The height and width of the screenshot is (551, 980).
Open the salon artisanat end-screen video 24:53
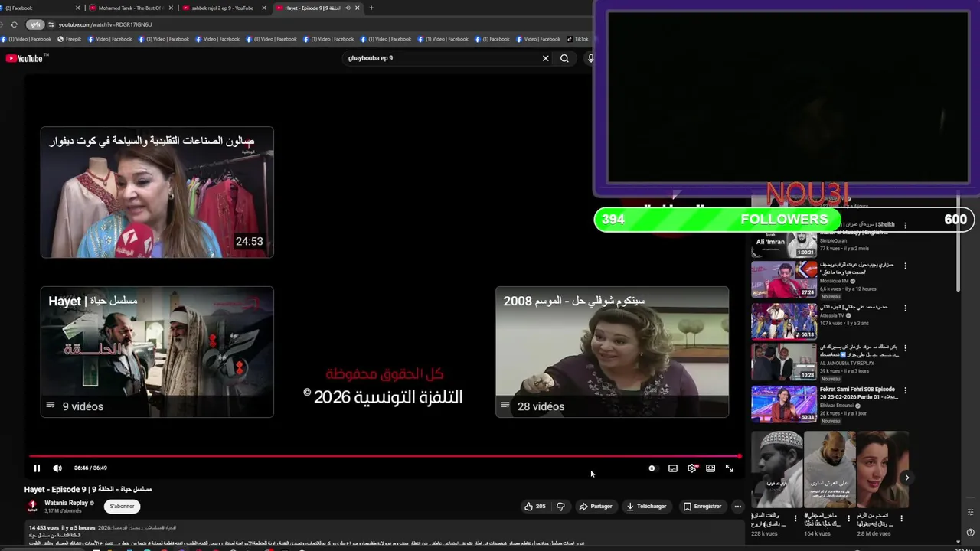pyautogui.click(x=157, y=192)
